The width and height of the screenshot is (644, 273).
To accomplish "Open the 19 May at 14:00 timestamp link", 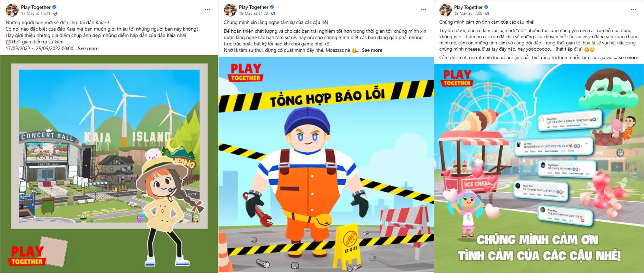I will 253,14.
